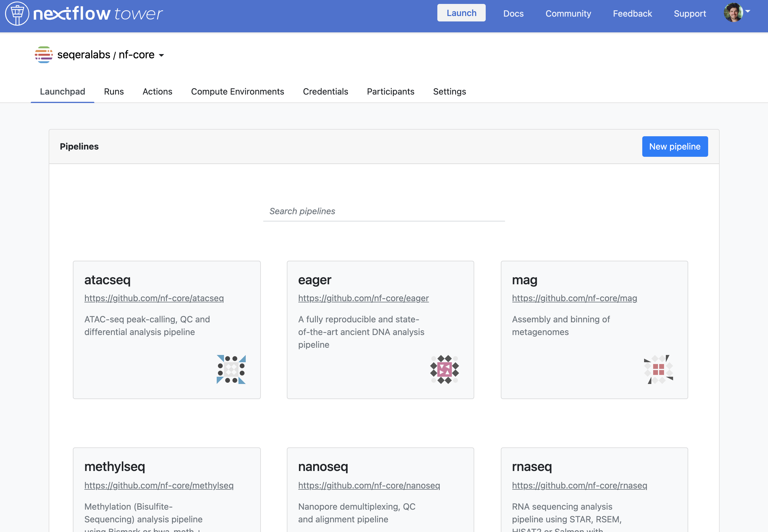Select the nanoseq pipeline title
This screenshot has width=768, height=532.
tap(323, 466)
